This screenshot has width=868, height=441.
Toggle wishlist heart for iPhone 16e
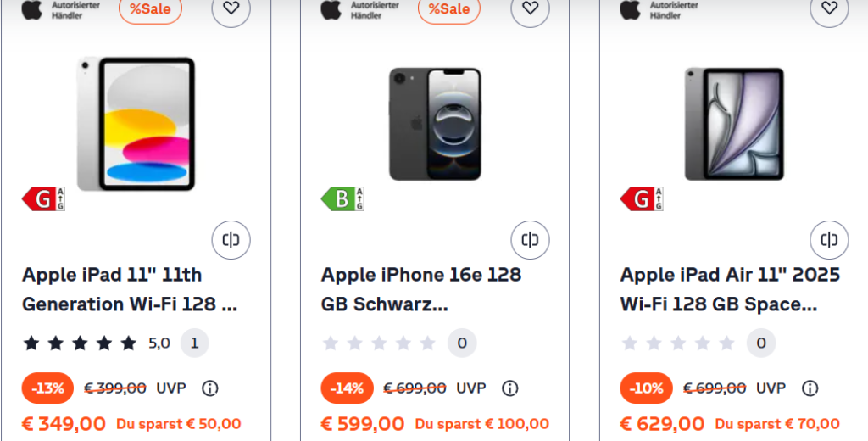pos(530,8)
